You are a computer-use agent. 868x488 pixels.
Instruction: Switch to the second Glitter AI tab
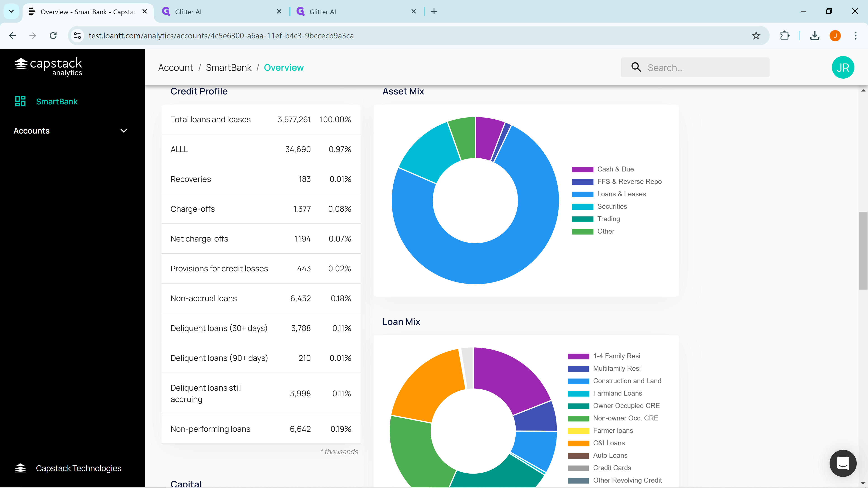[x=357, y=12]
